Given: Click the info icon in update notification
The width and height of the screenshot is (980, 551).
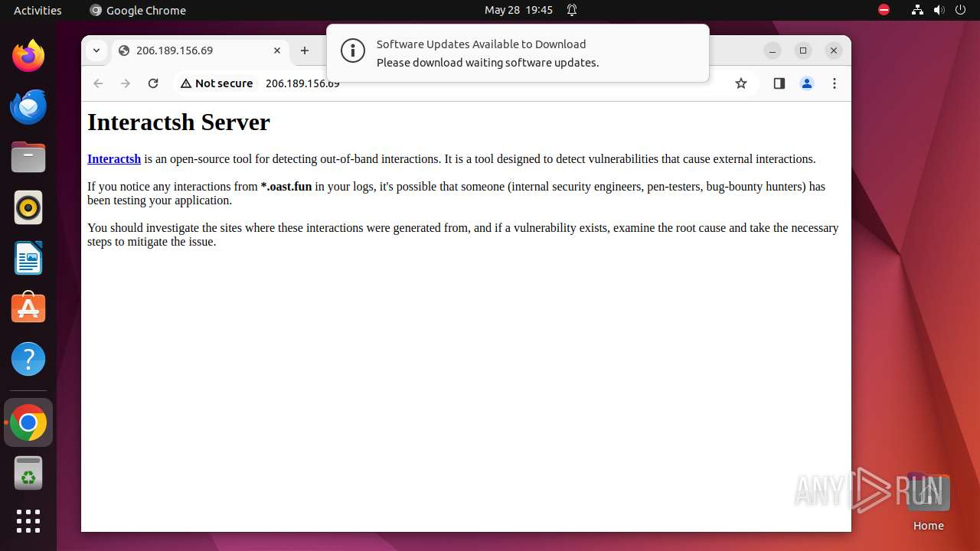Looking at the screenshot, I should tap(353, 51).
